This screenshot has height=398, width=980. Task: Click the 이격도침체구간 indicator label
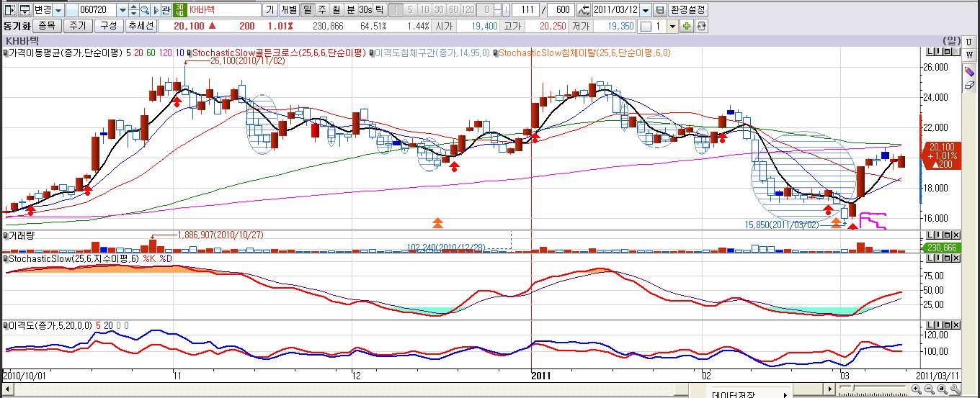[431, 53]
